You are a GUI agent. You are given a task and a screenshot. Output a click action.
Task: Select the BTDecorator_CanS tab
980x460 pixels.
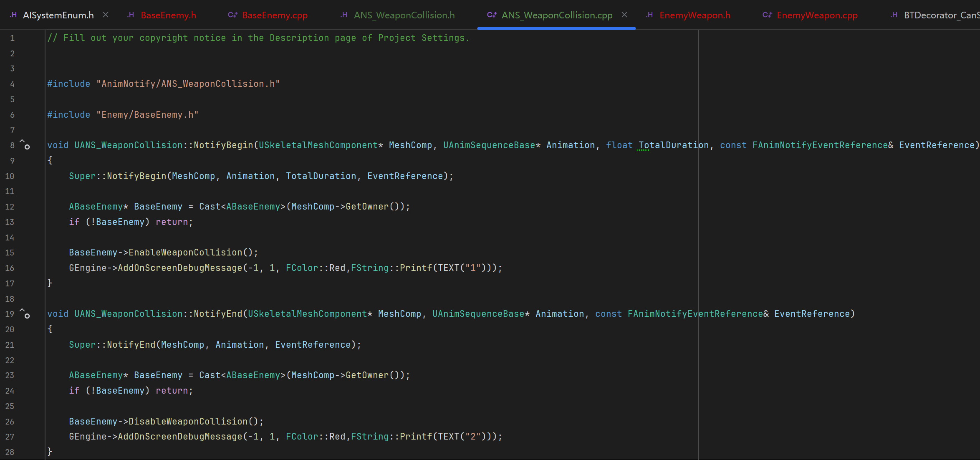(x=941, y=15)
